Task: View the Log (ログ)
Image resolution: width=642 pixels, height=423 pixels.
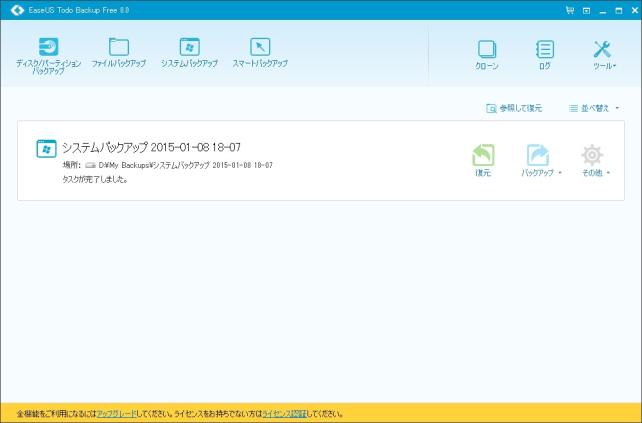Action: tap(545, 55)
